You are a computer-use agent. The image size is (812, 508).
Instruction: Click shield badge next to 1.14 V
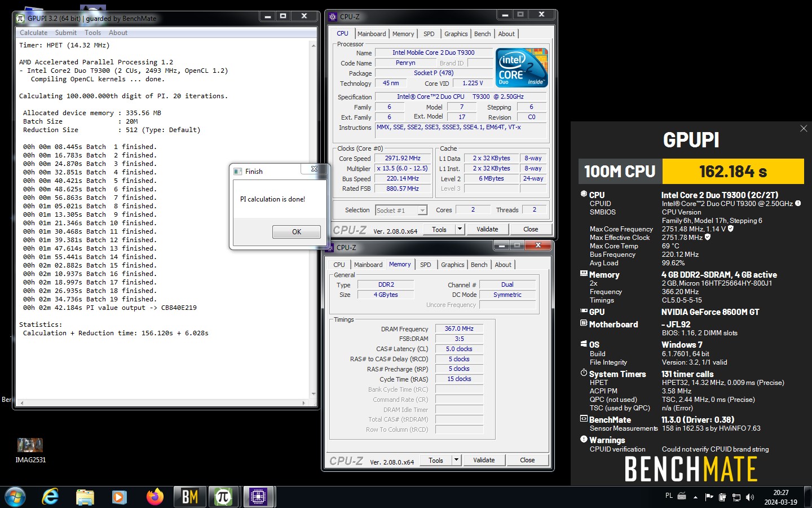pyautogui.click(x=731, y=229)
